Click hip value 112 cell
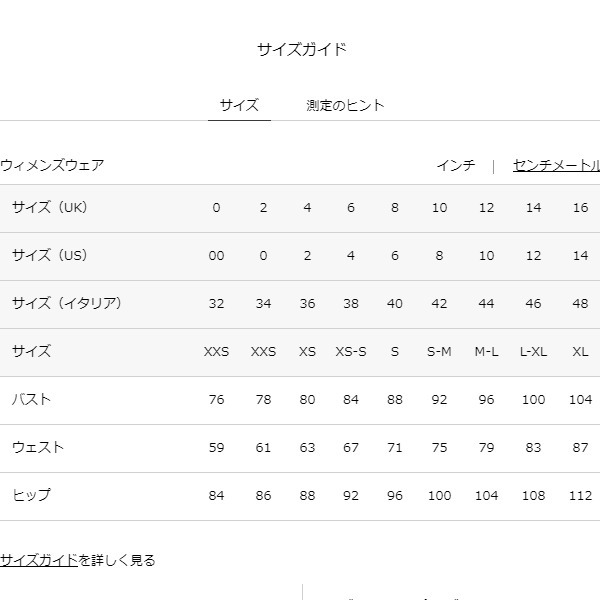Viewport: 600px width, 600px height. (580, 496)
